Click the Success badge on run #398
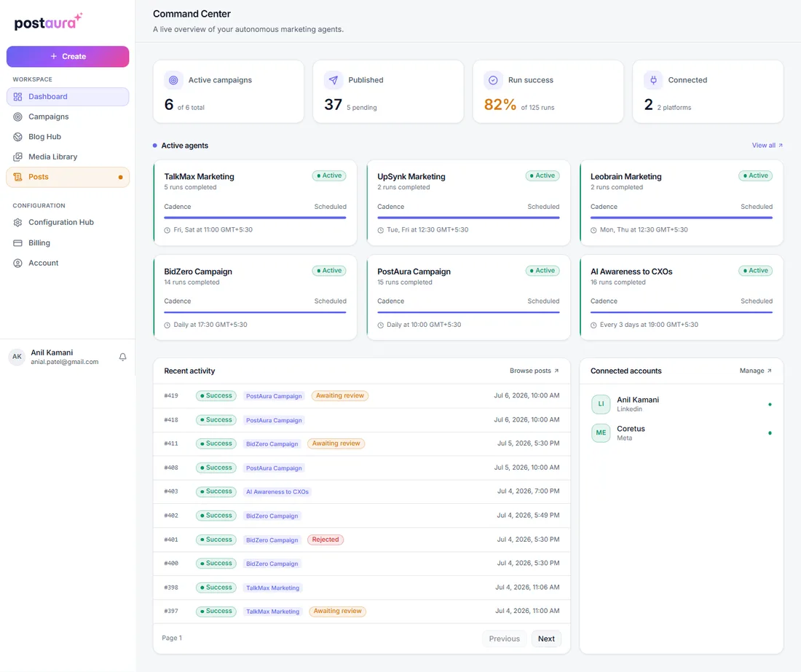Image resolution: width=801 pixels, height=672 pixels. pos(216,588)
